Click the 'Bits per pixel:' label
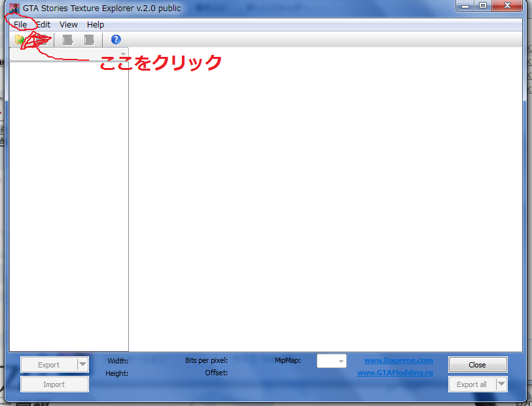The image size is (532, 406). click(x=206, y=360)
